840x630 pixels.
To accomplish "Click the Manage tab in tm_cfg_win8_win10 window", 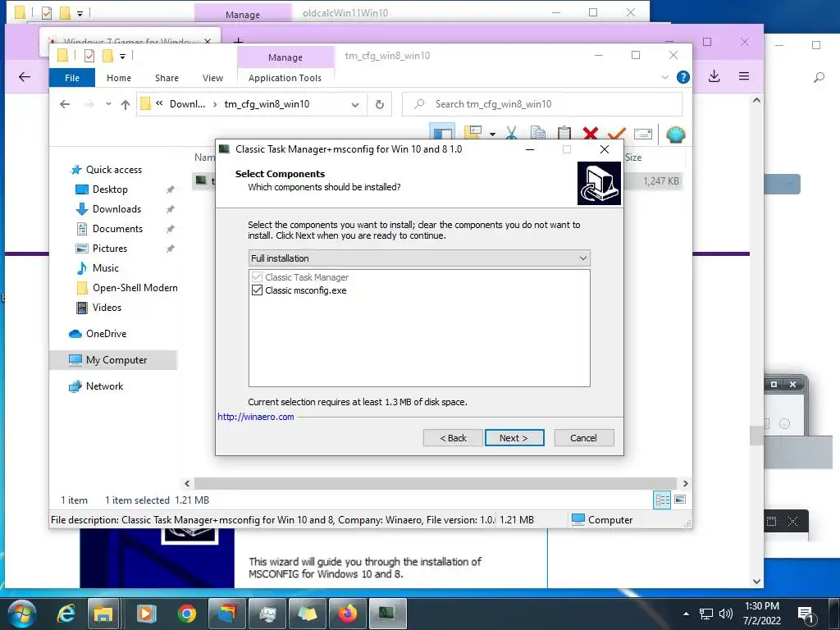I will point(285,57).
